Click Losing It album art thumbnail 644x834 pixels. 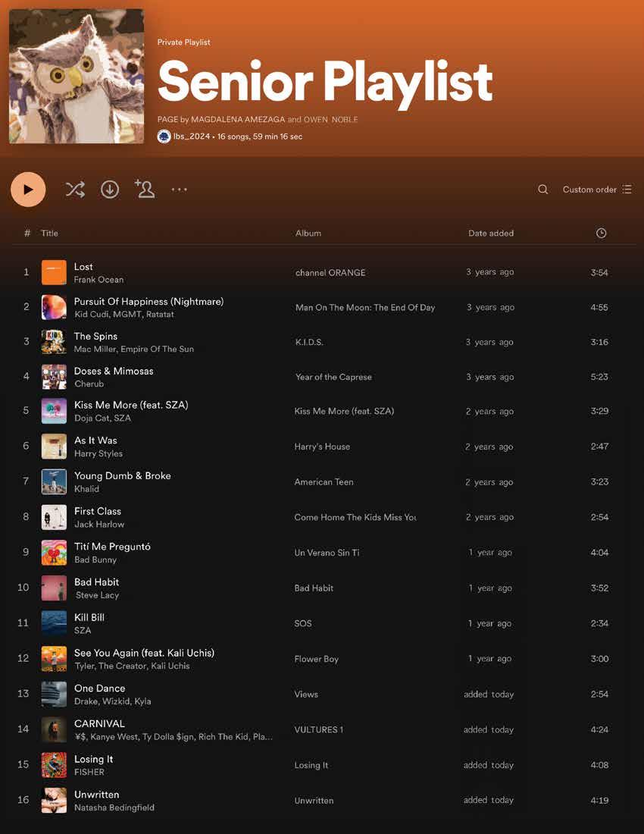(x=55, y=765)
